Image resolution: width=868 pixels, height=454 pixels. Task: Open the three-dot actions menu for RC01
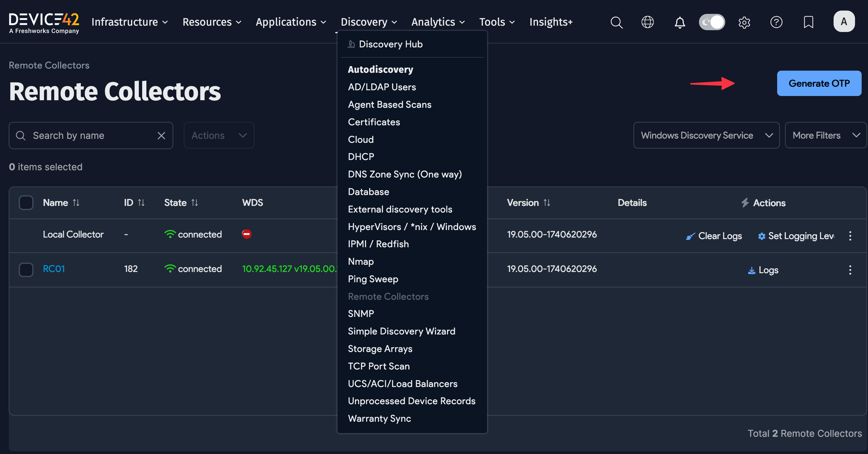click(850, 270)
